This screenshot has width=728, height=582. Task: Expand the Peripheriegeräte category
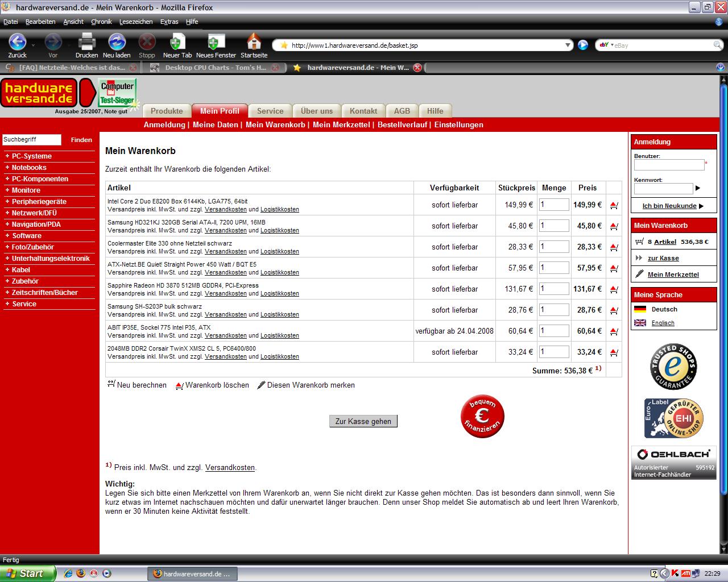click(x=39, y=202)
